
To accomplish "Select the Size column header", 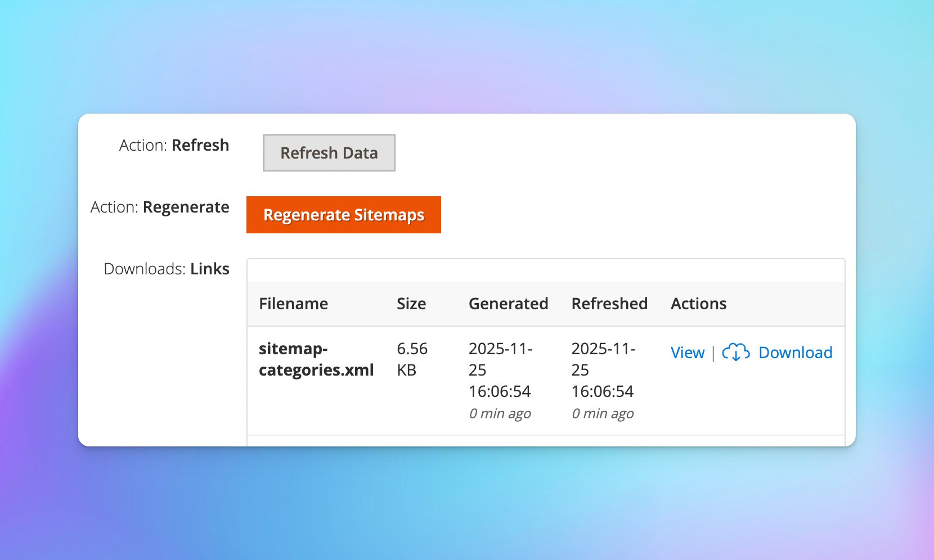I will pos(411,304).
